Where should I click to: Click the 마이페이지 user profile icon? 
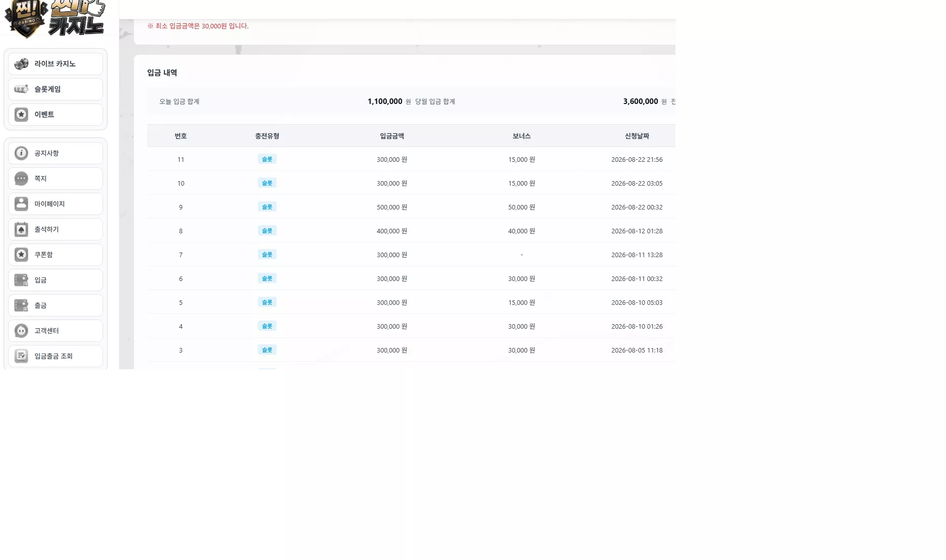click(x=21, y=204)
